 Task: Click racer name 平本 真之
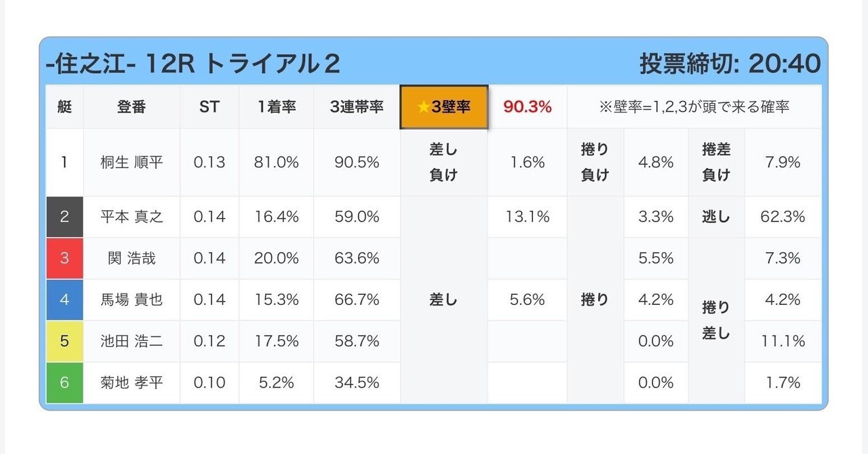[132, 217]
